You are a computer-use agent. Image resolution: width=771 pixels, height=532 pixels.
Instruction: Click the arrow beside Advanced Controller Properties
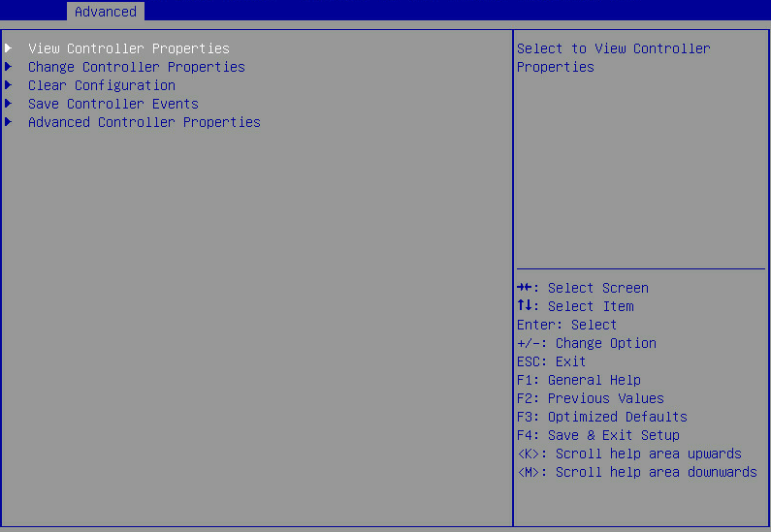[9, 121]
